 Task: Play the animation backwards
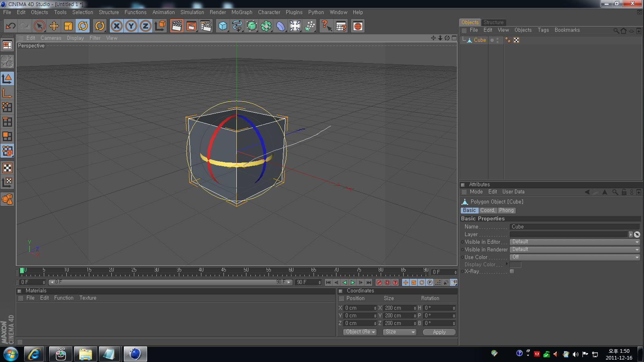point(345,283)
